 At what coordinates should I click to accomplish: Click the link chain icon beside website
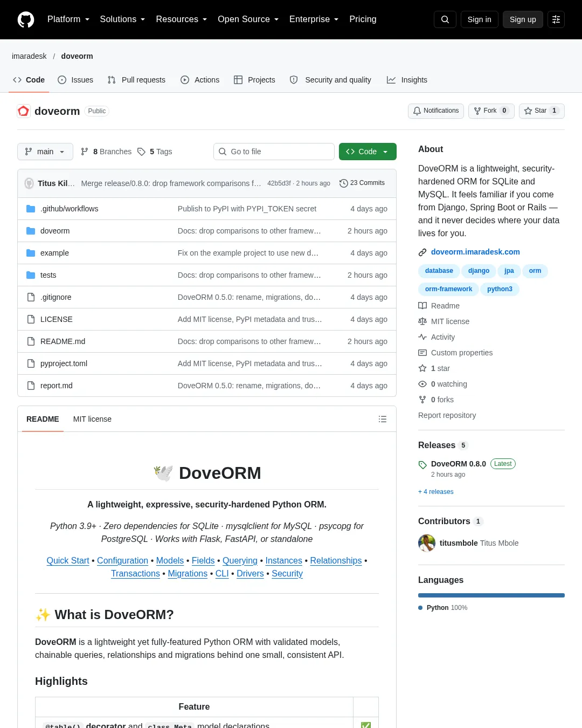pos(422,252)
